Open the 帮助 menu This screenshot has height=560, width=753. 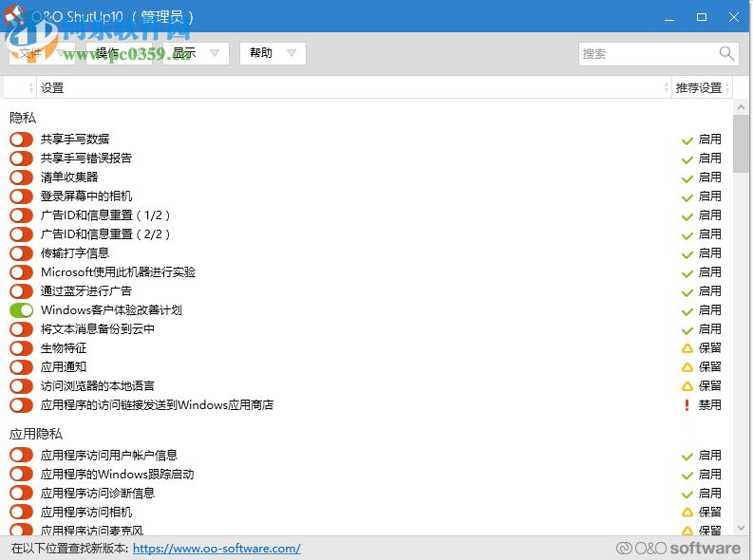(273, 53)
